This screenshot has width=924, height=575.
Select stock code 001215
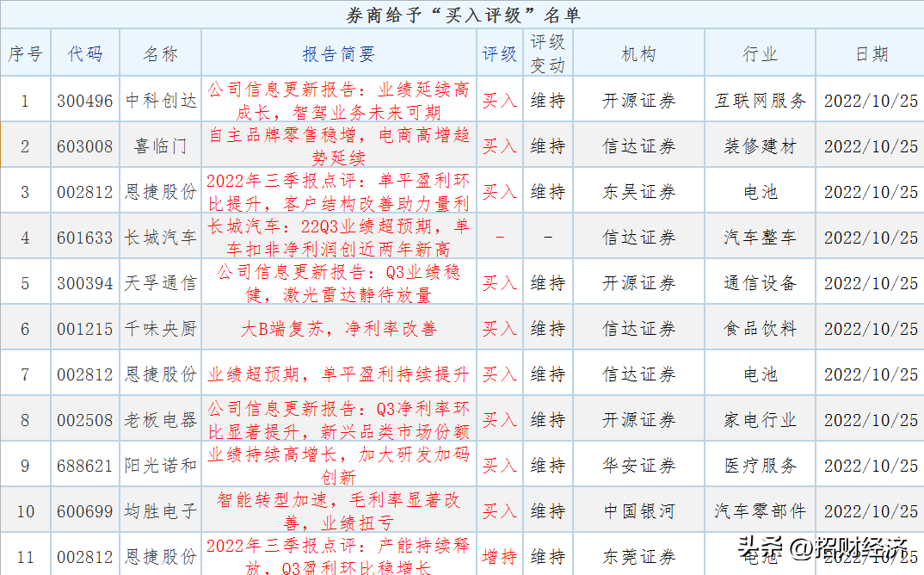pyautogui.click(x=85, y=329)
